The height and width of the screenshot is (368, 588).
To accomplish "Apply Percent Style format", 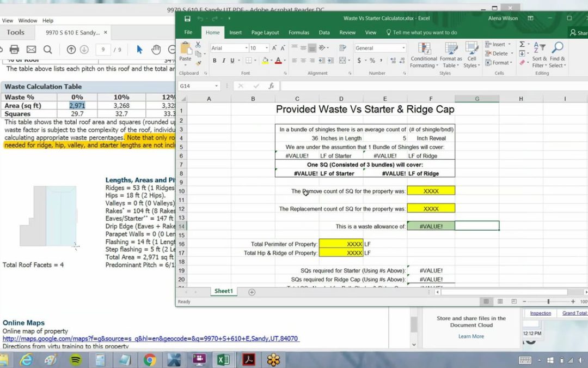I will tap(372, 61).
